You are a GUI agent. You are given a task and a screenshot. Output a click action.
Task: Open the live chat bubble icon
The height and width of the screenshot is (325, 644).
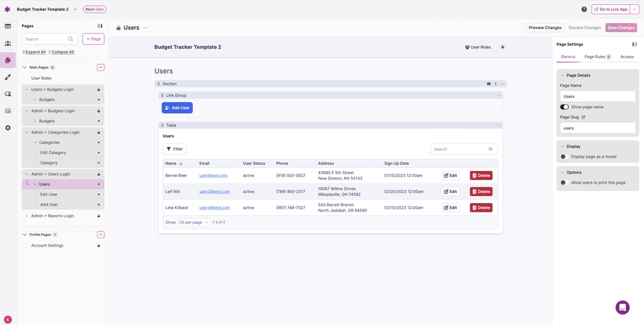623,307
